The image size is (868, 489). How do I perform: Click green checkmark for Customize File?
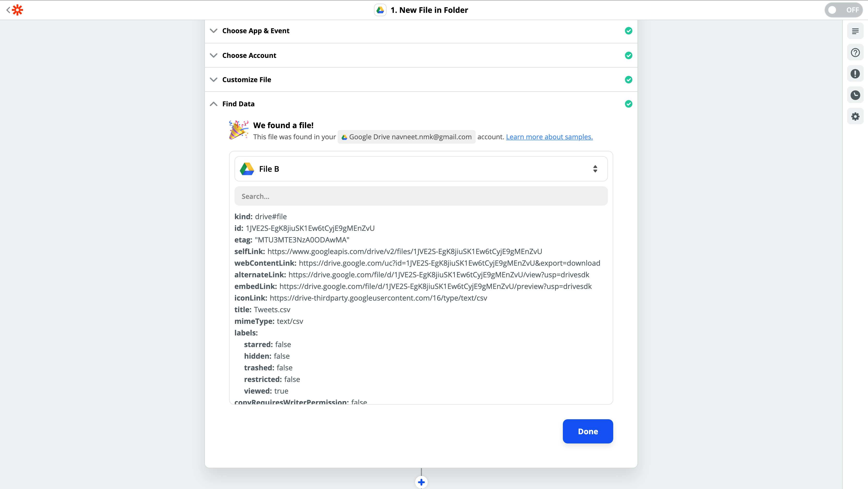(628, 79)
